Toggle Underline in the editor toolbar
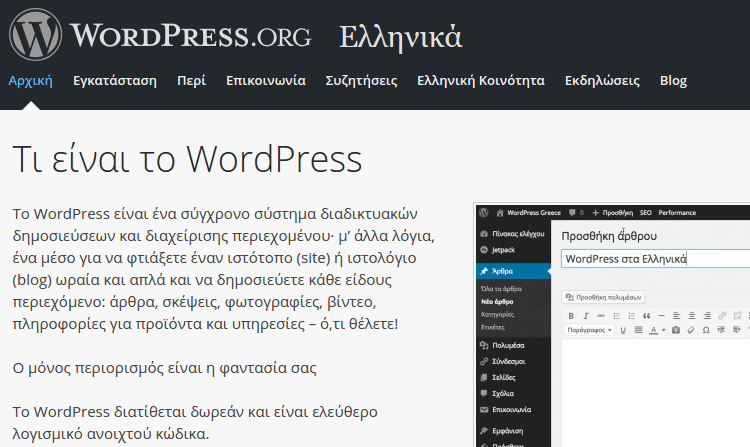The height and width of the screenshot is (447, 750). pos(623,330)
